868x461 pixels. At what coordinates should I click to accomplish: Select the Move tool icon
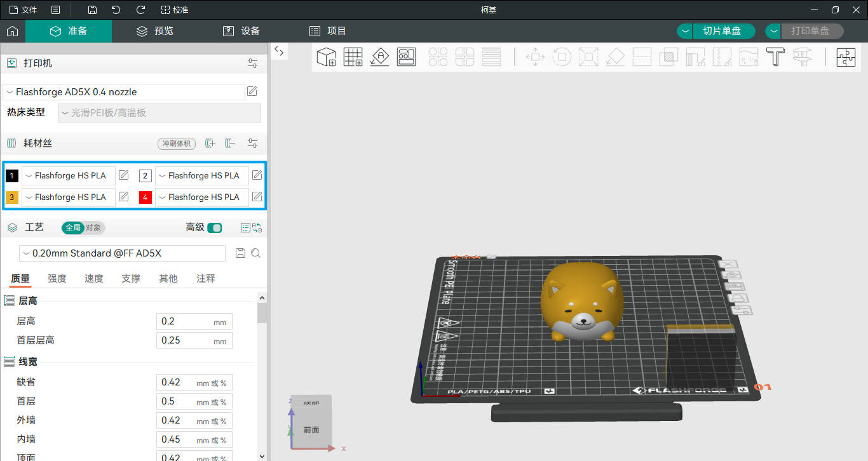pos(536,57)
